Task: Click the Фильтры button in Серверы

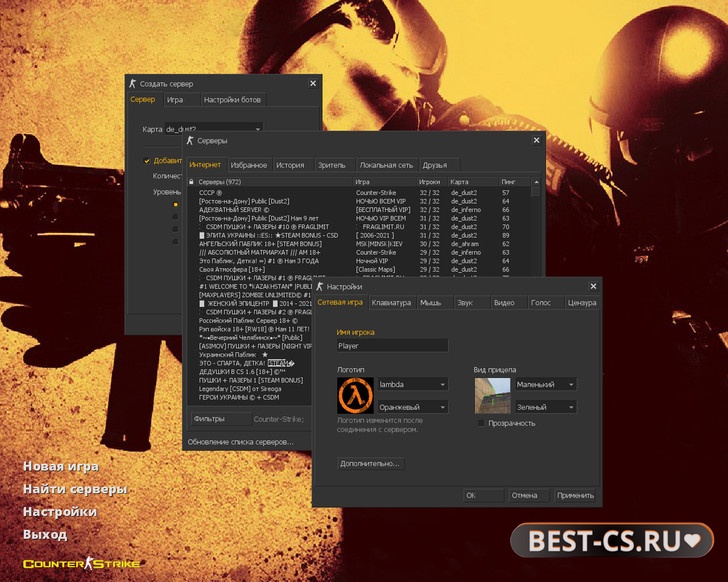Action: pyautogui.click(x=221, y=419)
